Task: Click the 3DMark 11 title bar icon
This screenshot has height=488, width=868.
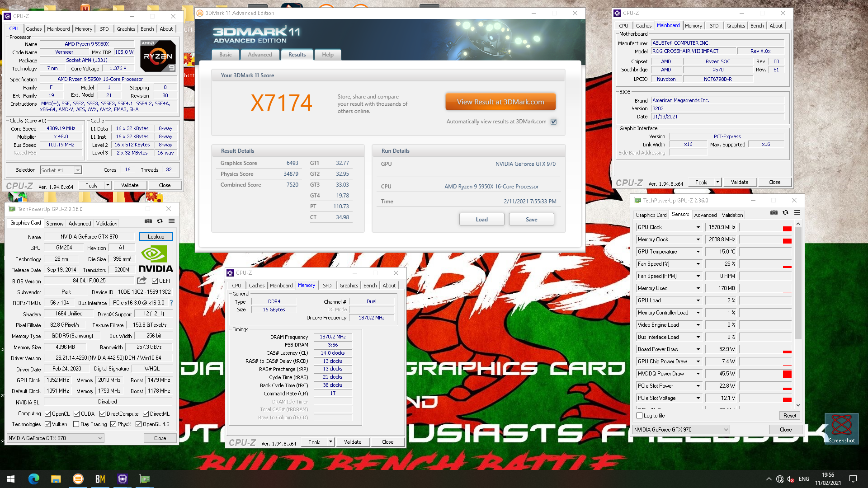Action: tap(200, 13)
